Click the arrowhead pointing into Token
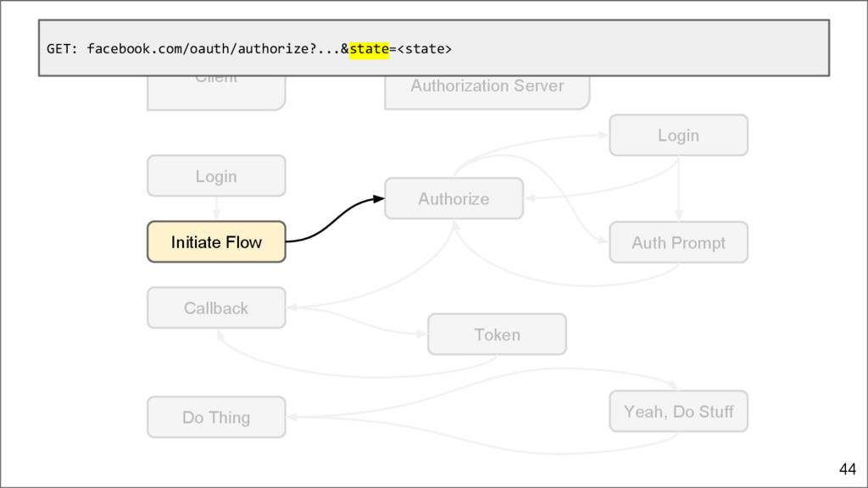The image size is (868, 488). tap(422, 334)
